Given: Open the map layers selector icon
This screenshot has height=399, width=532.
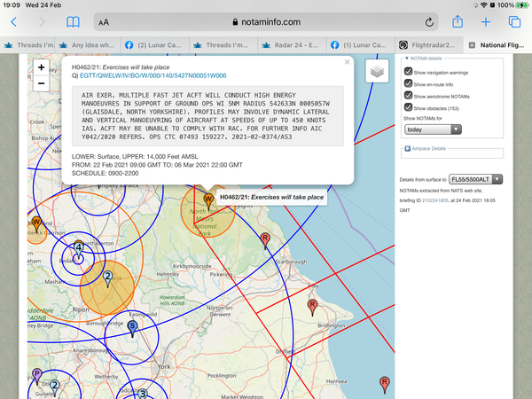Looking at the screenshot, I should click(x=377, y=71).
